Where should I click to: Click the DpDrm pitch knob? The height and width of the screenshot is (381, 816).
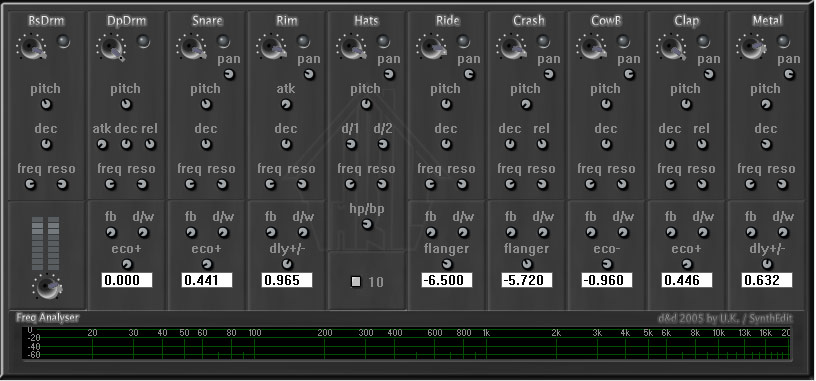pyautogui.click(x=126, y=105)
